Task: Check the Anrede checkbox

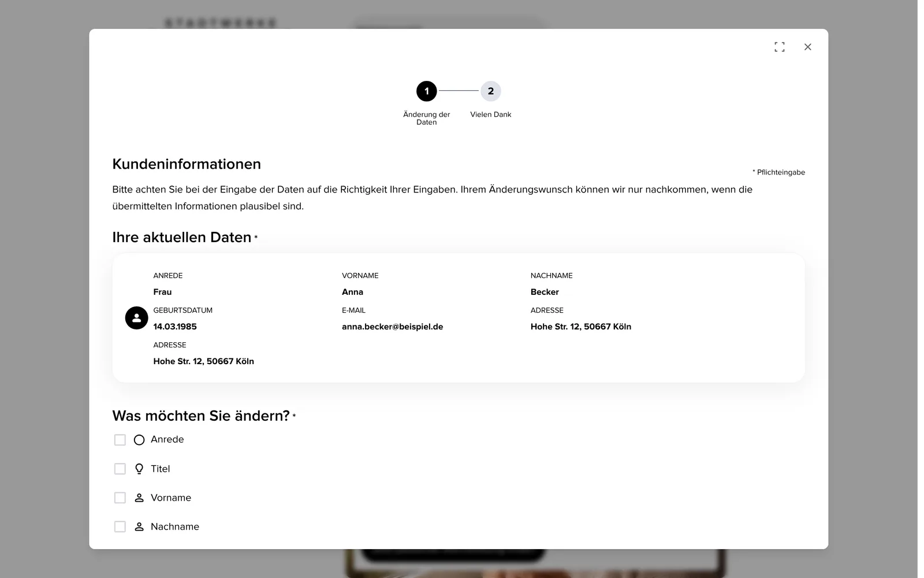Action: [x=120, y=440]
